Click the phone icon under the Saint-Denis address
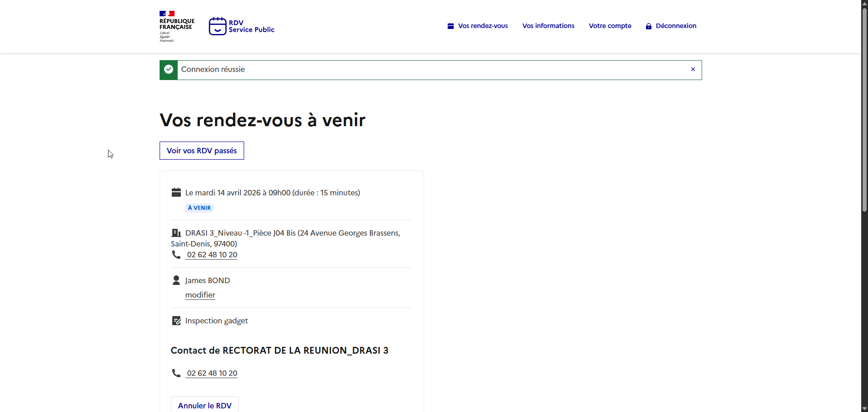Viewport: 868px width, 412px height. (x=176, y=255)
